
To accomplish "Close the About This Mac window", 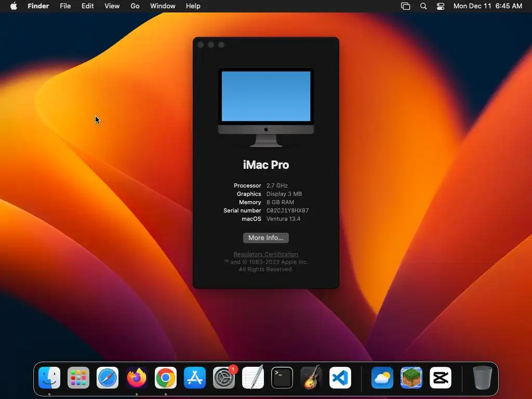I will tap(201, 45).
